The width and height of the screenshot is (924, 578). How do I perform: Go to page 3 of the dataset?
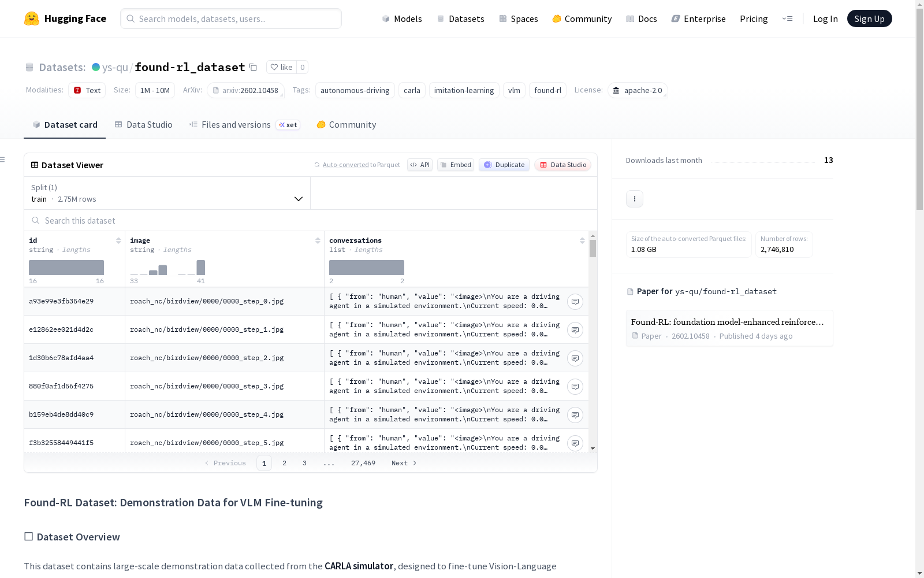tap(304, 463)
